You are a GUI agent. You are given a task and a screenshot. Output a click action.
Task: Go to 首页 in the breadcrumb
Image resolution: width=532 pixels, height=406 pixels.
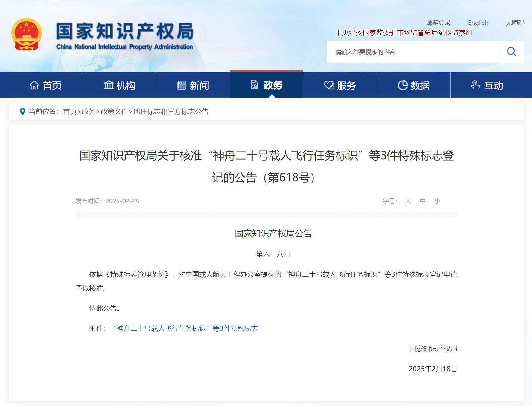tap(70, 111)
